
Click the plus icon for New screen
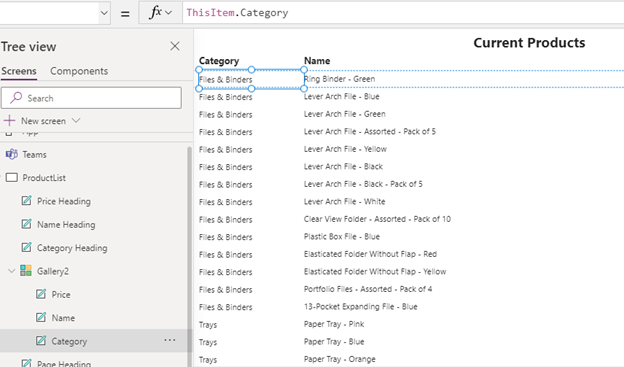(9, 121)
